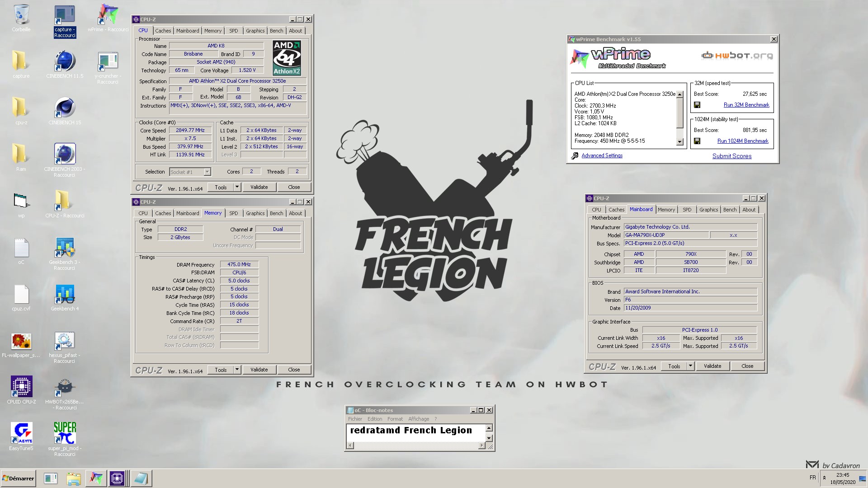Click the Bloc-notes text area

[416, 433]
